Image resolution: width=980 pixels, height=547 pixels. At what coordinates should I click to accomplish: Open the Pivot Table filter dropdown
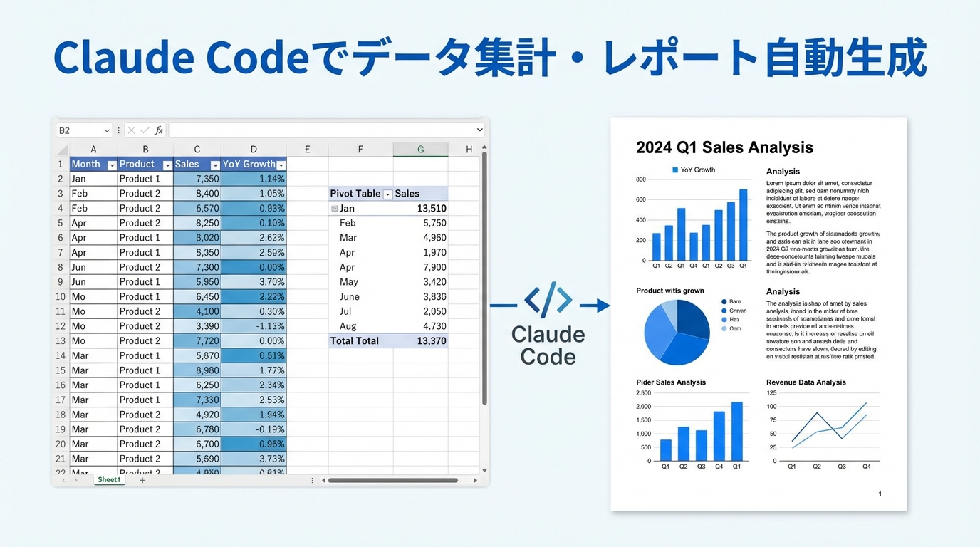click(x=387, y=194)
